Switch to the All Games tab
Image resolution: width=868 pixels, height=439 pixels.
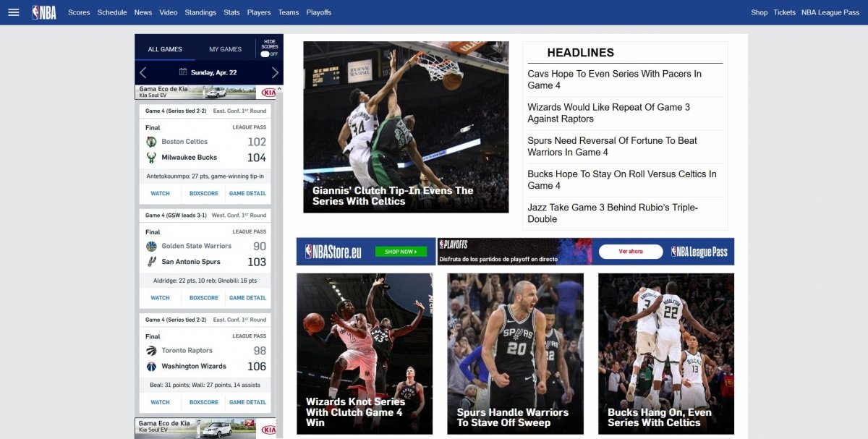(x=165, y=49)
